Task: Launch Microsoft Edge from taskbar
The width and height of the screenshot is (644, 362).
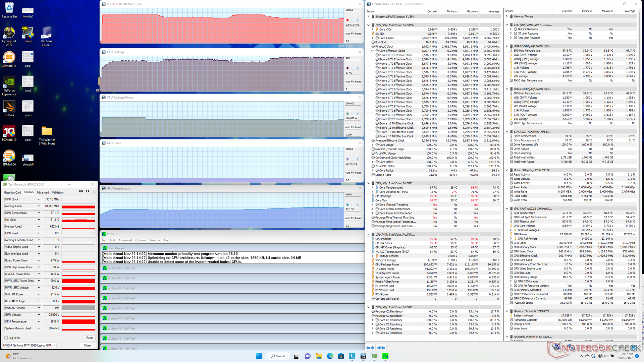Action: point(330,356)
